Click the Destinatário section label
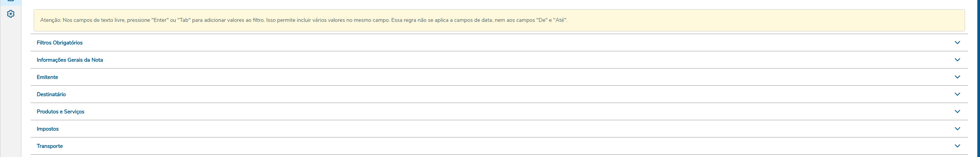The width and height of the screenshot is (980, 157). [51, 94]
